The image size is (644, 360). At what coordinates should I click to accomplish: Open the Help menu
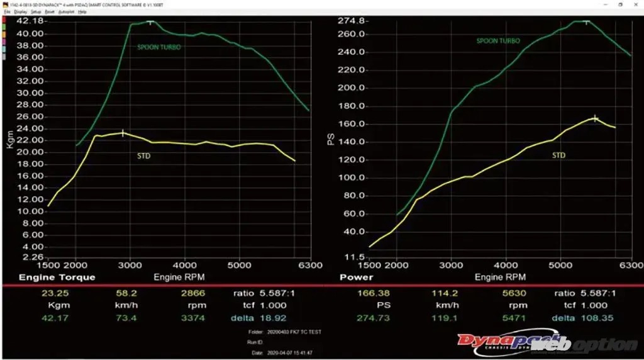point(82,12)
